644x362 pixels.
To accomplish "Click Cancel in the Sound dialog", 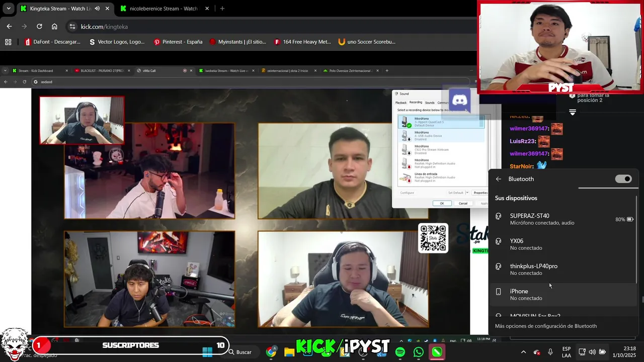I will pyautogui.click(x=463, y=203).
